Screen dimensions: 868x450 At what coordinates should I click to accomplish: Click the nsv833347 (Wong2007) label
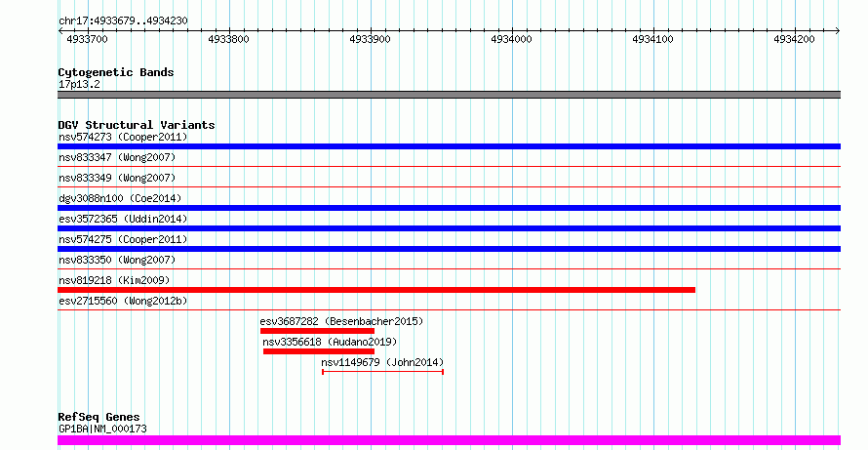117,157
